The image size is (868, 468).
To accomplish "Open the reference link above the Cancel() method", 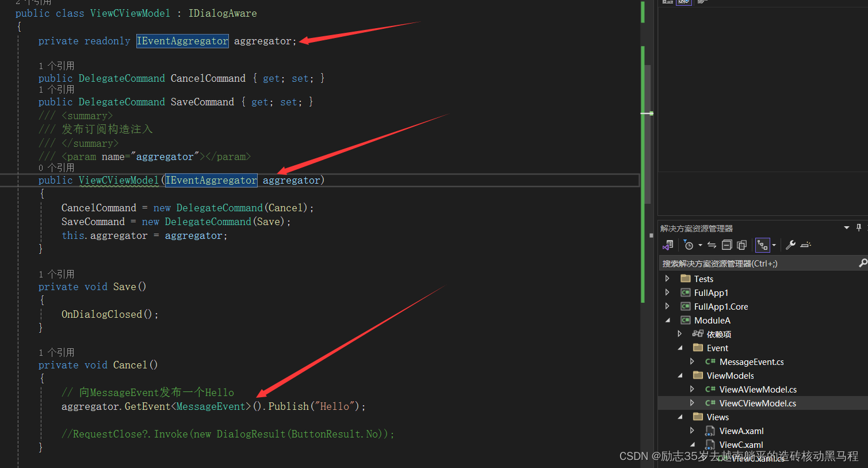I will 56,352.
